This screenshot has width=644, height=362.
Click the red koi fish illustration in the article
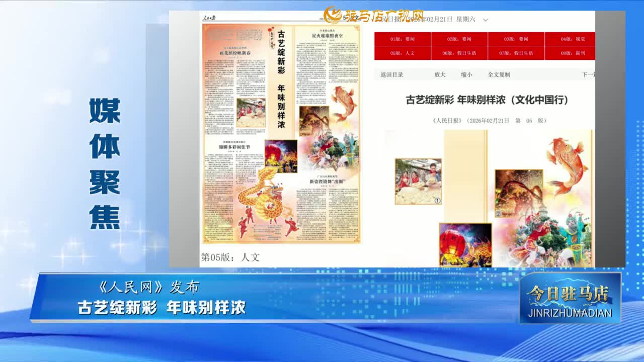click(568, 165)
